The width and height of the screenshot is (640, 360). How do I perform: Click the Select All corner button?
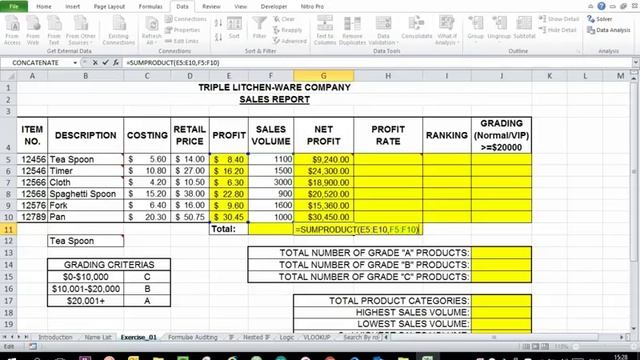tap(8, 76)
